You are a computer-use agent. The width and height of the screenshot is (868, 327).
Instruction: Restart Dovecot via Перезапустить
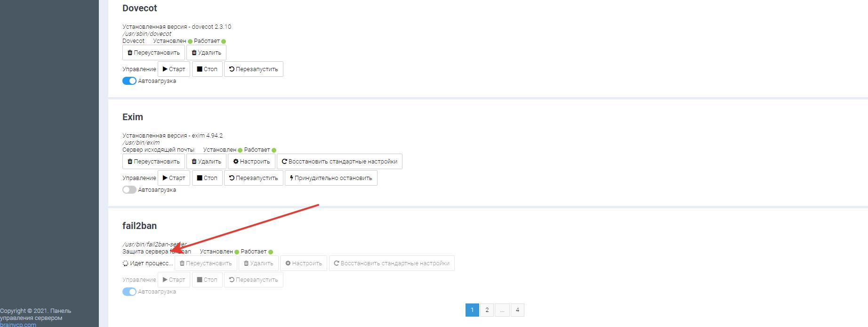point(253,69)
